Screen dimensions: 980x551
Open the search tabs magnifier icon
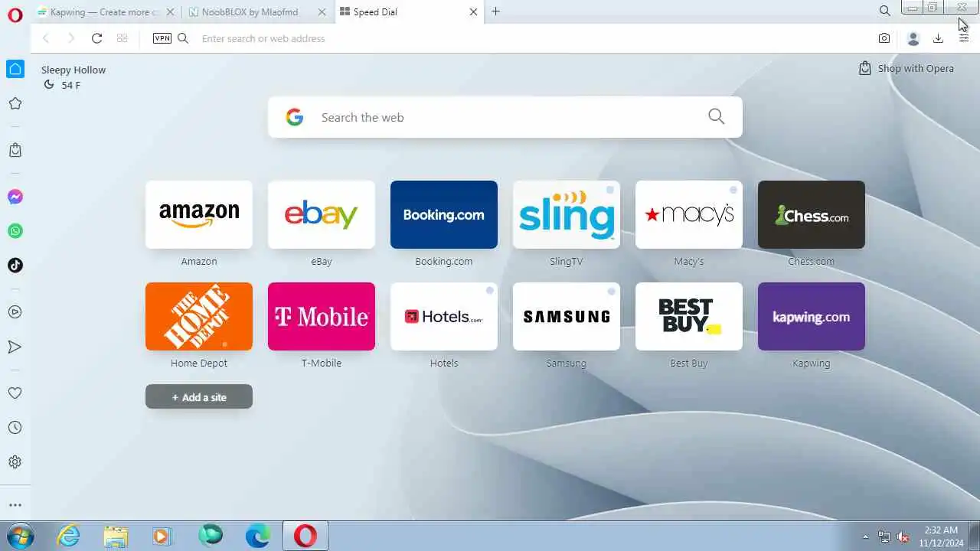884,11
